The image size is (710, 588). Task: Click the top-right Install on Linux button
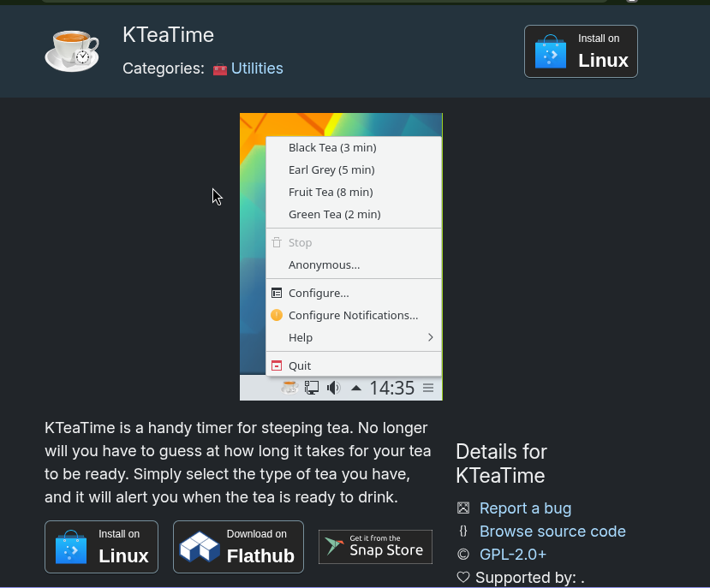[x=581, y=51]
